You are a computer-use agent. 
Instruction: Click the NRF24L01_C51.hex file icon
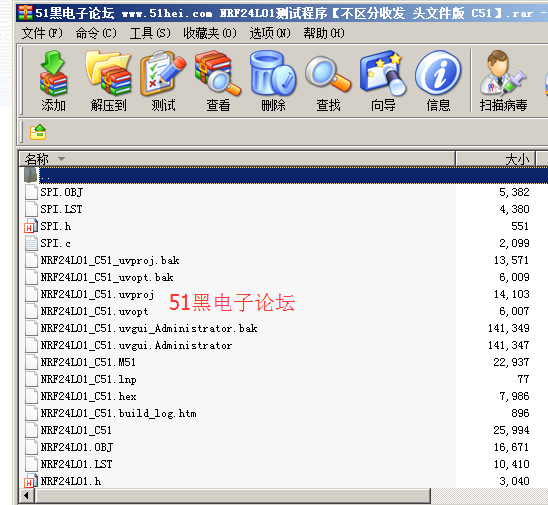click(31, 396)
